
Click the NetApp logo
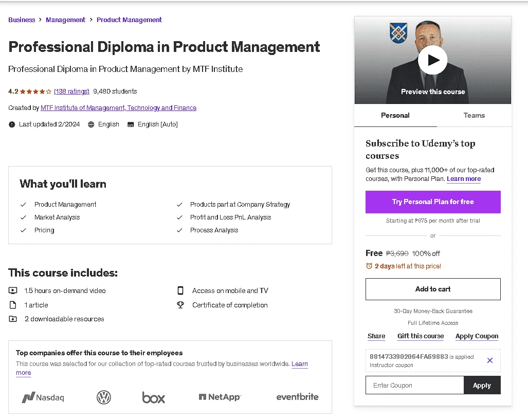[x=220, y=397]
